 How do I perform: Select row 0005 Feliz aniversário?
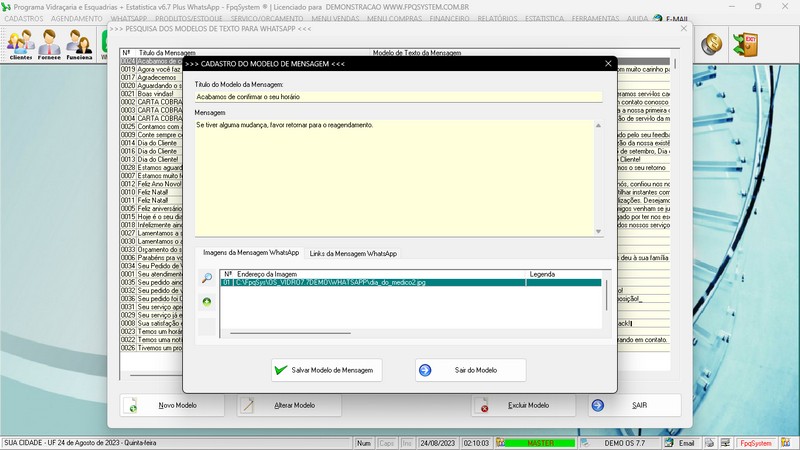pos(151,208)
